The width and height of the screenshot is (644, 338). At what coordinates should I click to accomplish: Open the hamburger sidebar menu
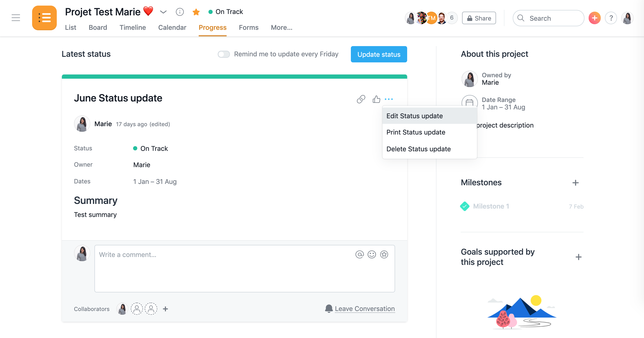click(16, 18)
